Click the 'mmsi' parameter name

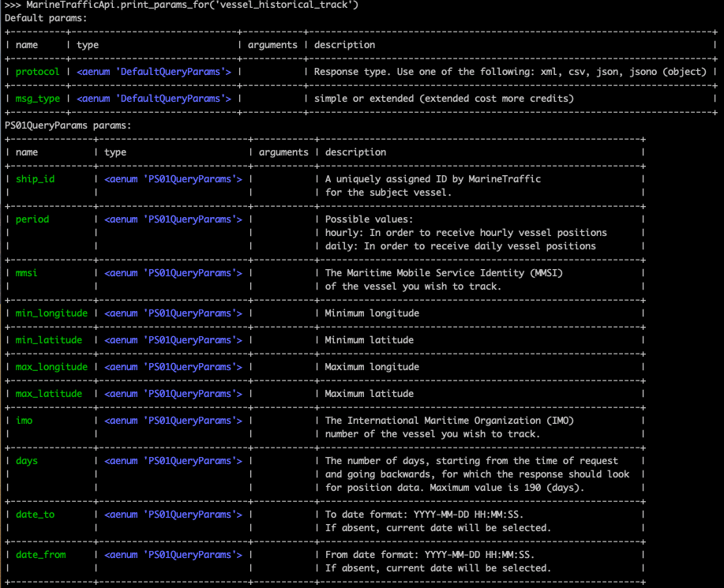tap(26, 273)
